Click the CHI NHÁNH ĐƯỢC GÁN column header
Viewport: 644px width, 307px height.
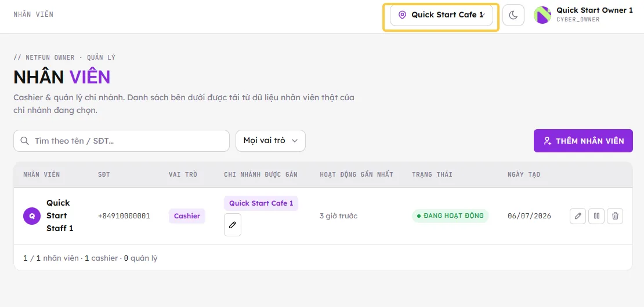pyautogui.click(x=261, y=174)
